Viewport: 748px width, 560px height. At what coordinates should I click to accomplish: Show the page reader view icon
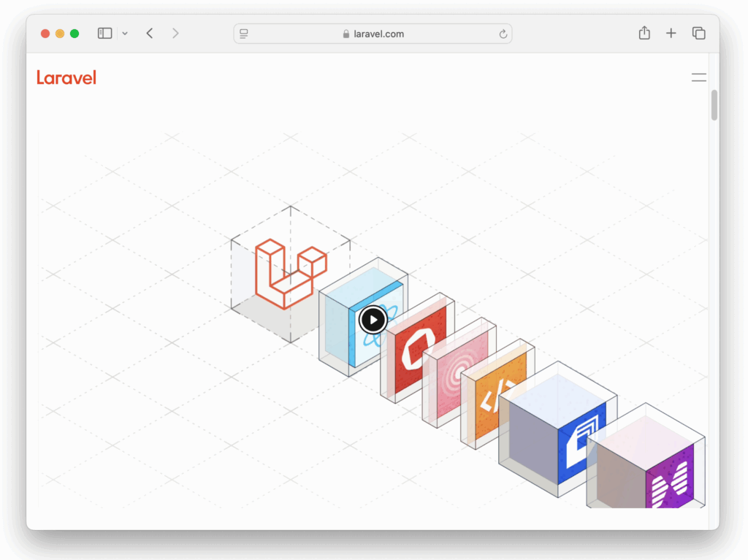click(x=244, y=34)
